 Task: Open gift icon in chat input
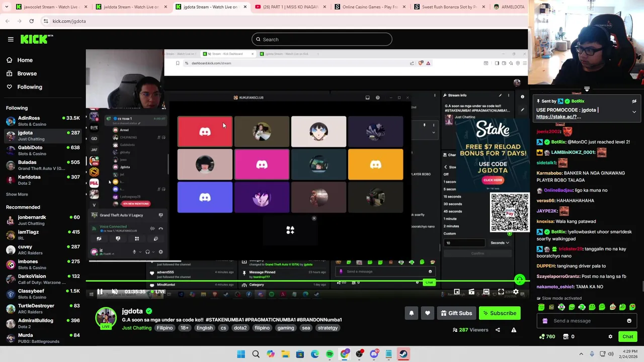click(545, 321)
